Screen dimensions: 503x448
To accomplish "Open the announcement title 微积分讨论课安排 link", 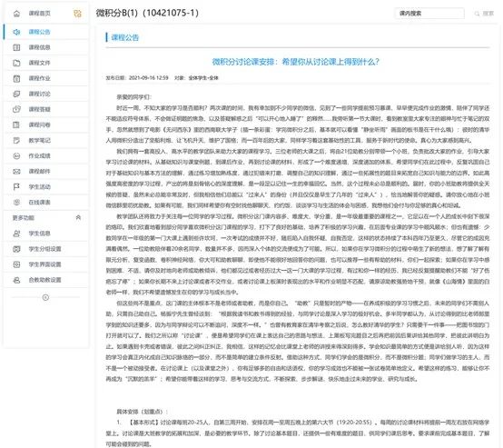I will 295,62.
